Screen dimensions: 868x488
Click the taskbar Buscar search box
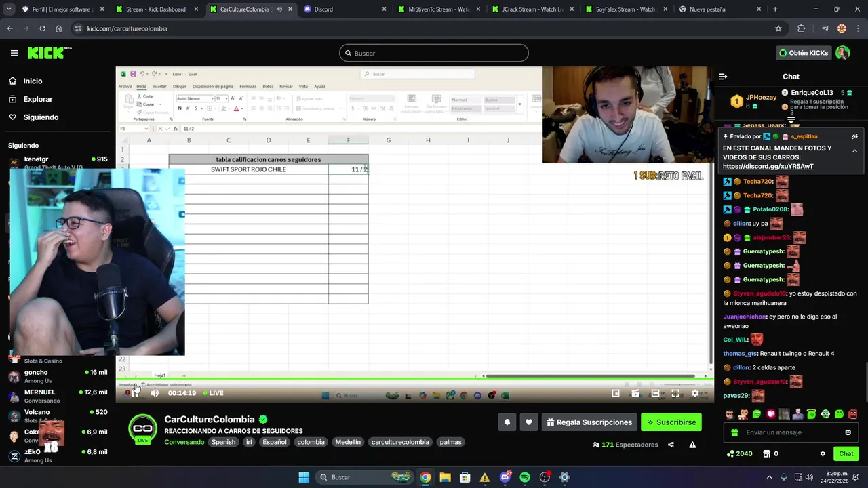pyautogui.click(x=363, y=477)
